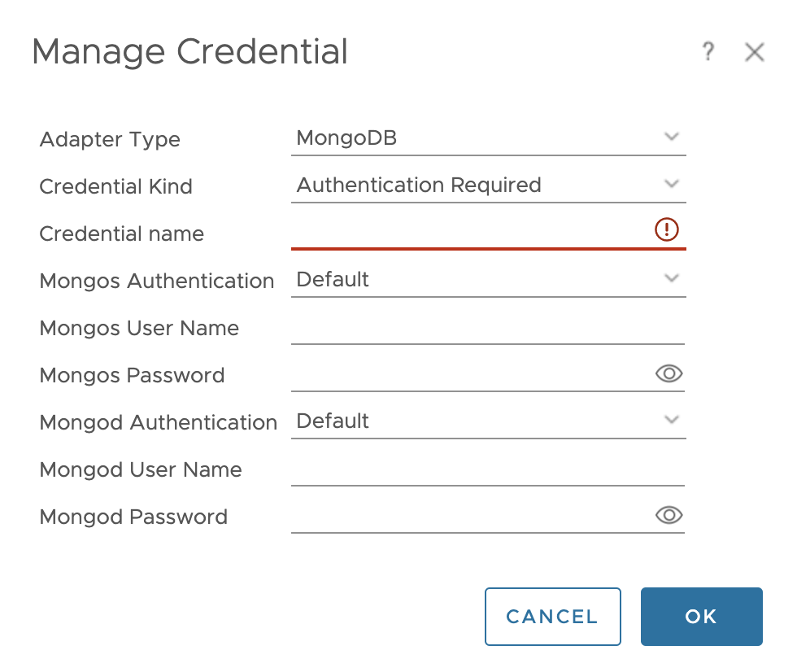The height and width of the screenshot is (672, 797).
Task: Close the Manage Credential dialog
Action: click(x=754, y=53)
